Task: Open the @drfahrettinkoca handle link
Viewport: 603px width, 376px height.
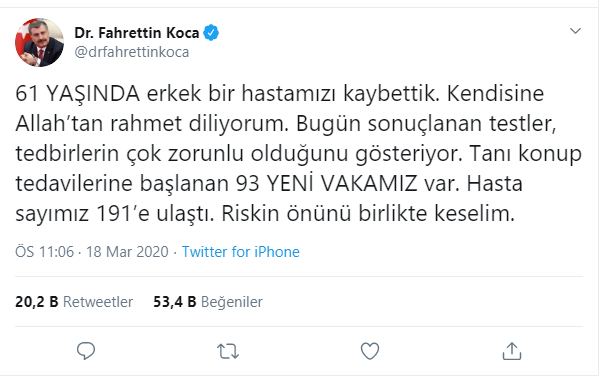Action: (x=132, y=52)
